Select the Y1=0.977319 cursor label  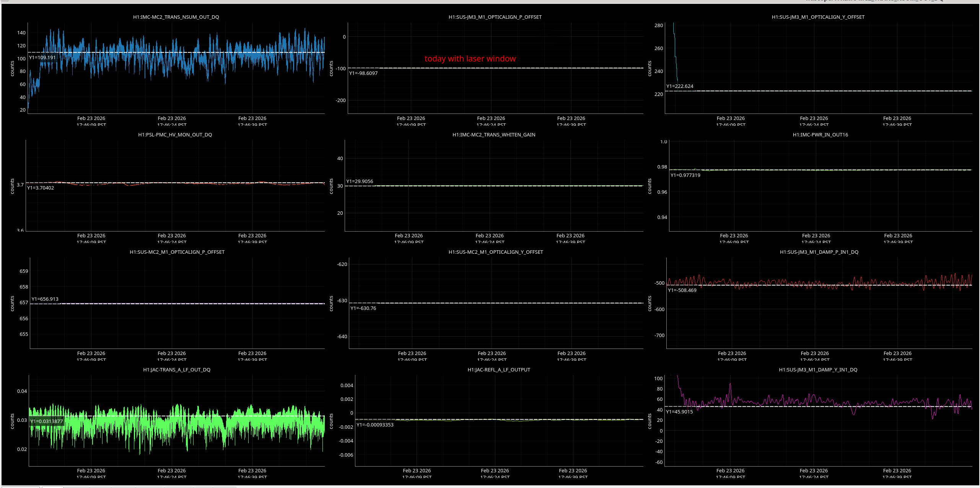[x=685, y=175]
